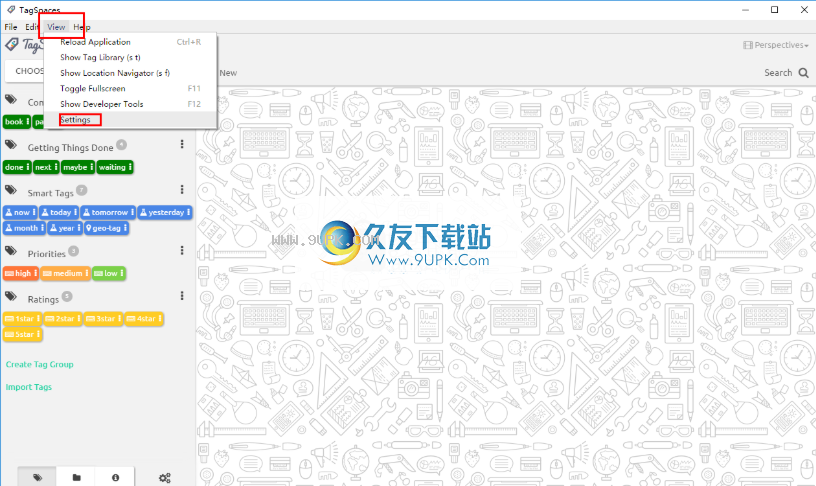Open settings gears icon at bottom
The image size is (816, 486).
pyautogui.click(x=164, y=478)
